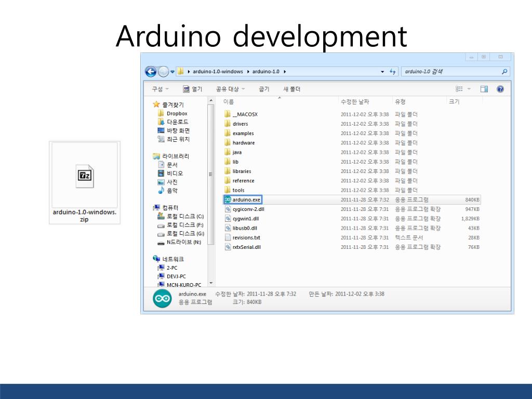Select the tools folder icon
Viewport: 532px width, 399px height.
tap(228, 190)
